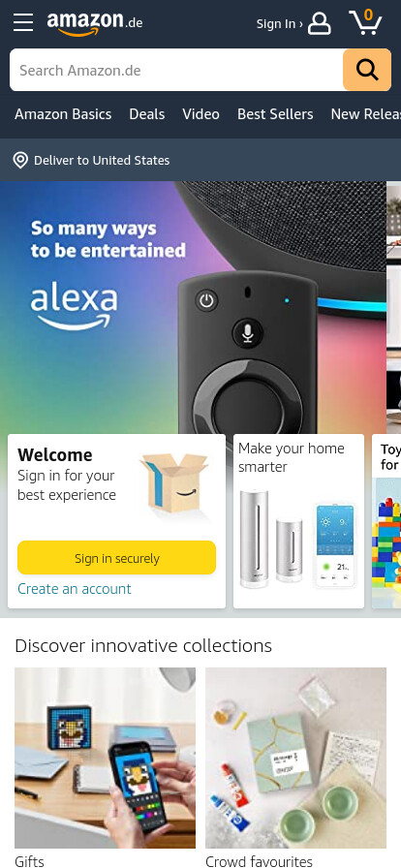Click the location pin icon
The width and height of the screenshot is (401, 868).
coord(20,161)
